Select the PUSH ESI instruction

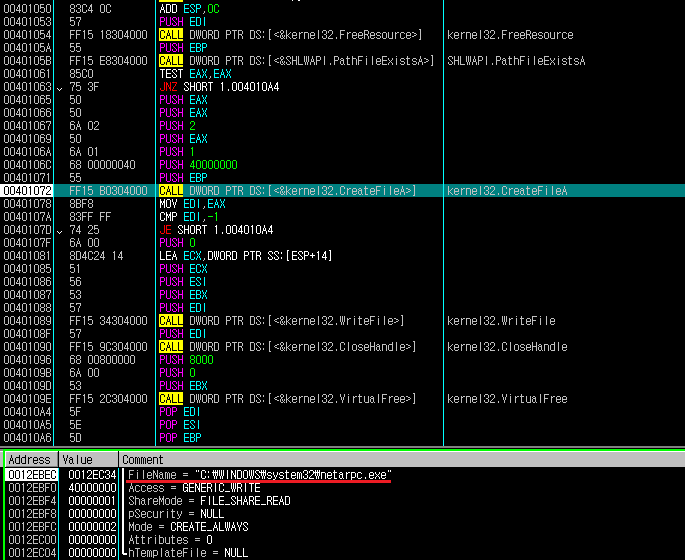tap(183, 282)
